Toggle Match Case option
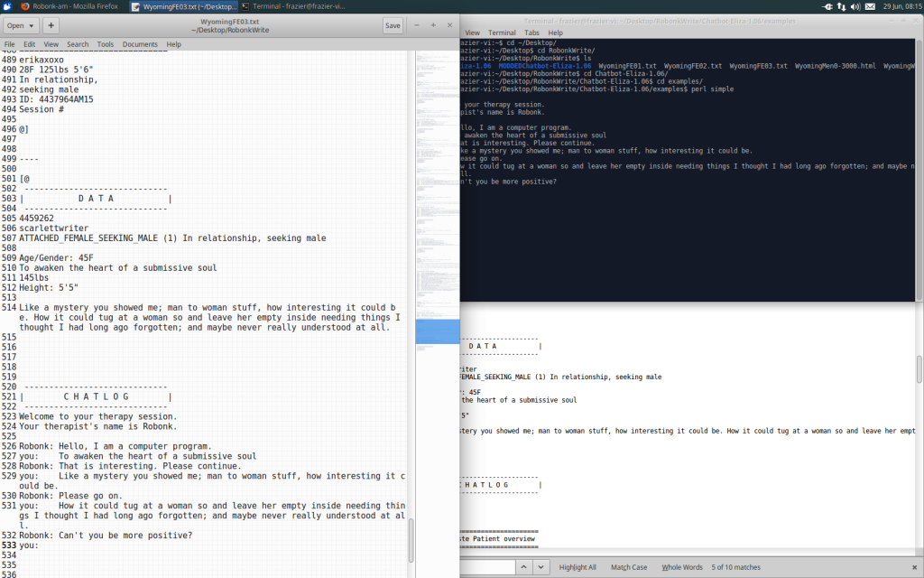Viewport: 924px width, 578px height. (x=628, y=567)
